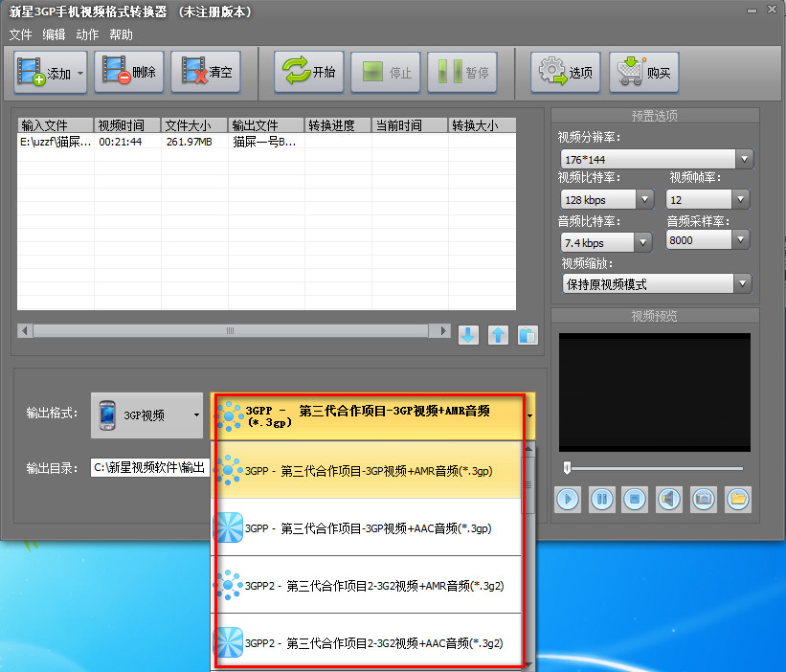The width and height of the screenshot is (786, 672).
Task: Move the file up with the blue up arrow
Action: pyautogui.click(x=498, y=335)
